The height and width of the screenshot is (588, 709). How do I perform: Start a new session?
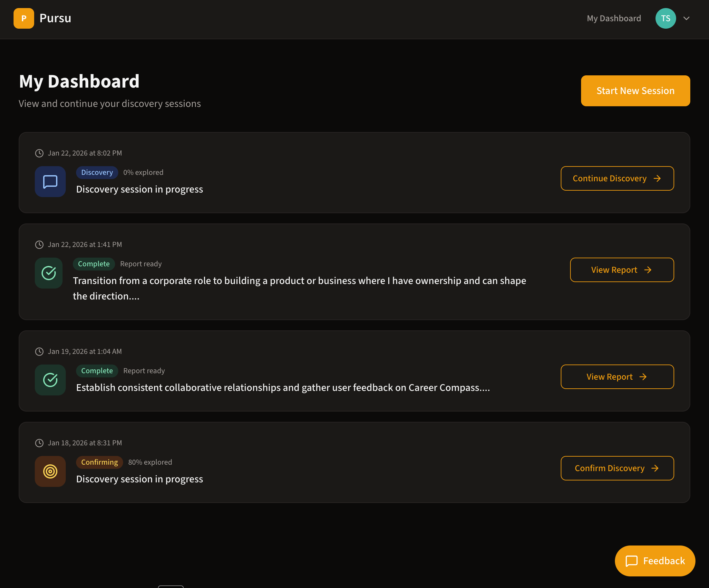(x=635, y=91)
